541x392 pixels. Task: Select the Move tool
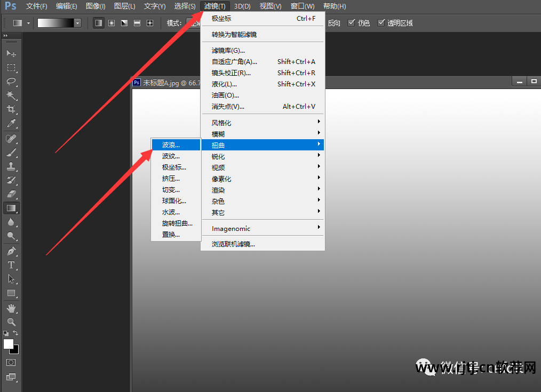pyautogui.click(x=11, y=53)
